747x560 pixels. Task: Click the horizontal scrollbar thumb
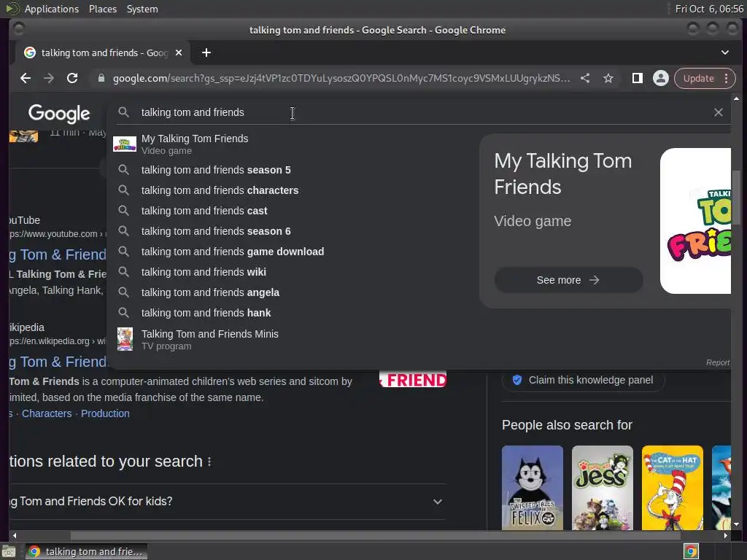pyautogui.click(x=376, y=536)
